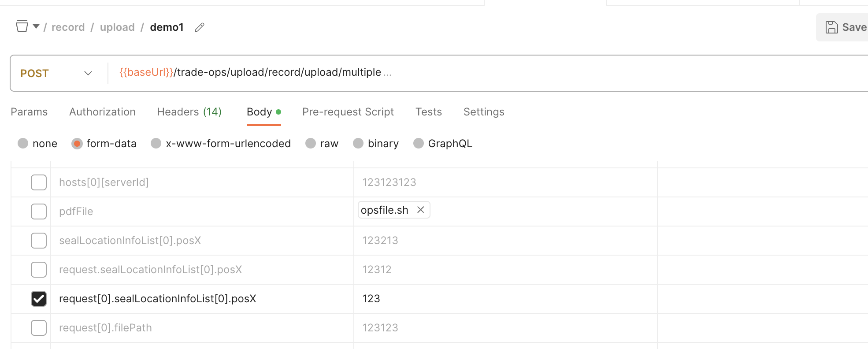
Task: Click the pencil rename icon beside demo1
Action: coord(200,27)
